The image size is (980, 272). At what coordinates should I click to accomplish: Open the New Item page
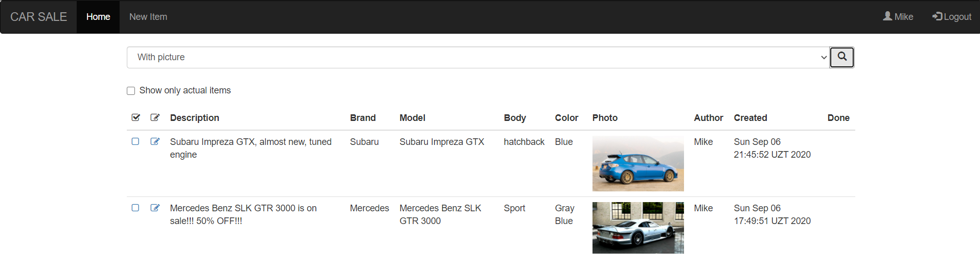148,17
